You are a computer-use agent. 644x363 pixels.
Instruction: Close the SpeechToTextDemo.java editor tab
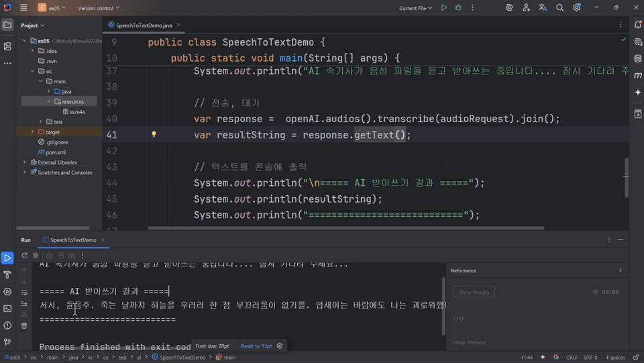pyautogui.click(x=178, y=25)
